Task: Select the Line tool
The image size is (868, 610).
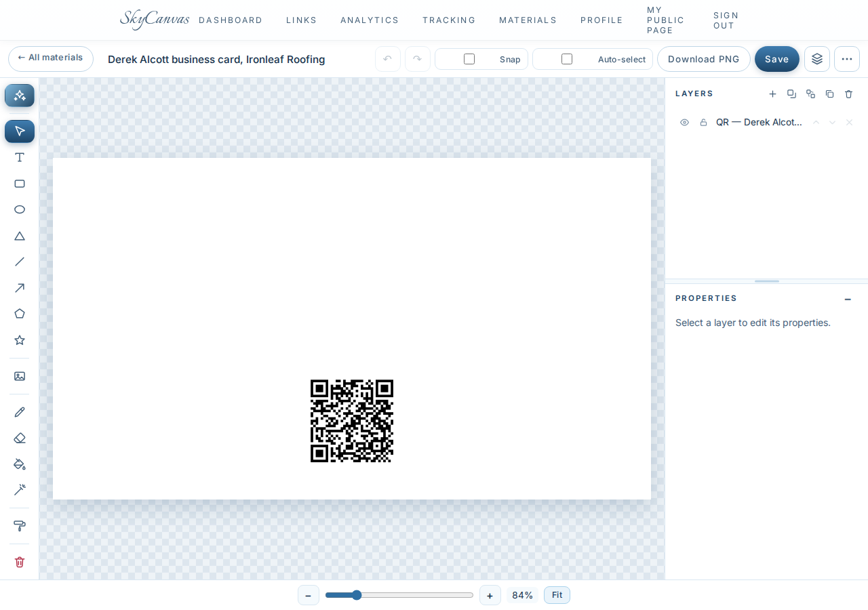Action: (x=20, y=262)
